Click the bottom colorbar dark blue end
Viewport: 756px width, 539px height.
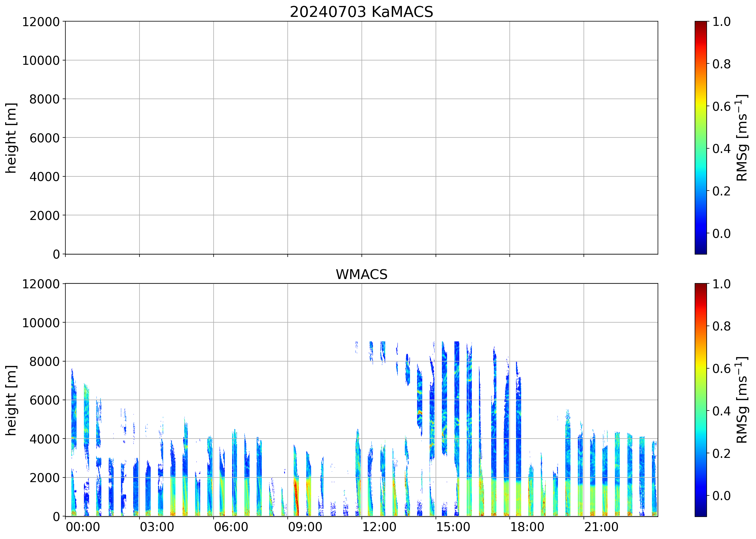(700, 514)
